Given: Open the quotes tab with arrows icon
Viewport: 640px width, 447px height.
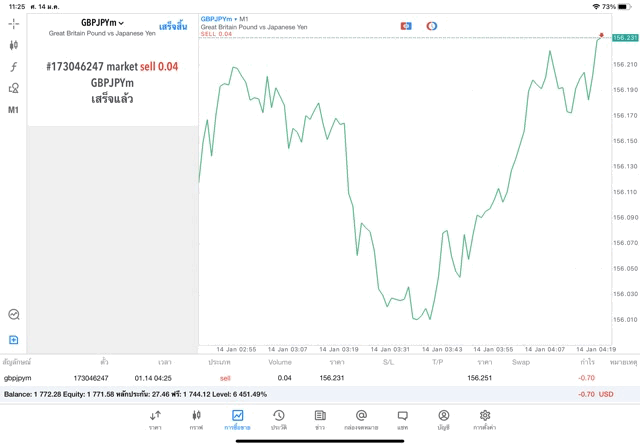Looking at the screenshot, I should [x=155, y=420].
